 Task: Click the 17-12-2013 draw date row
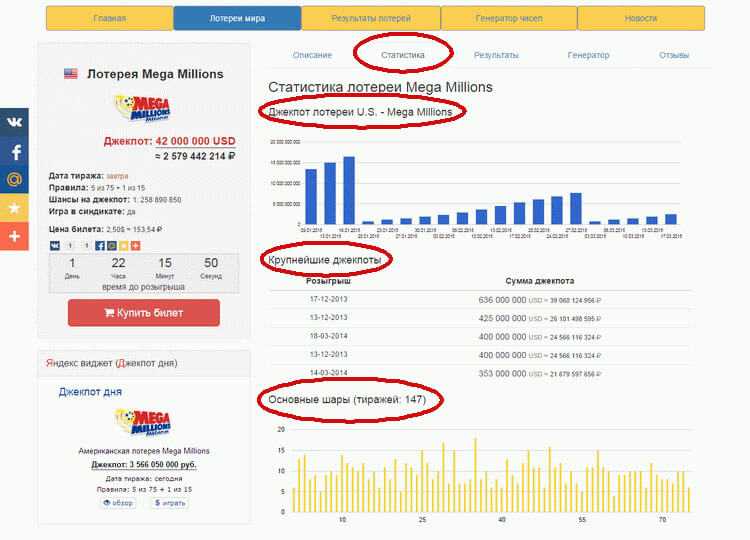point(328,299)
